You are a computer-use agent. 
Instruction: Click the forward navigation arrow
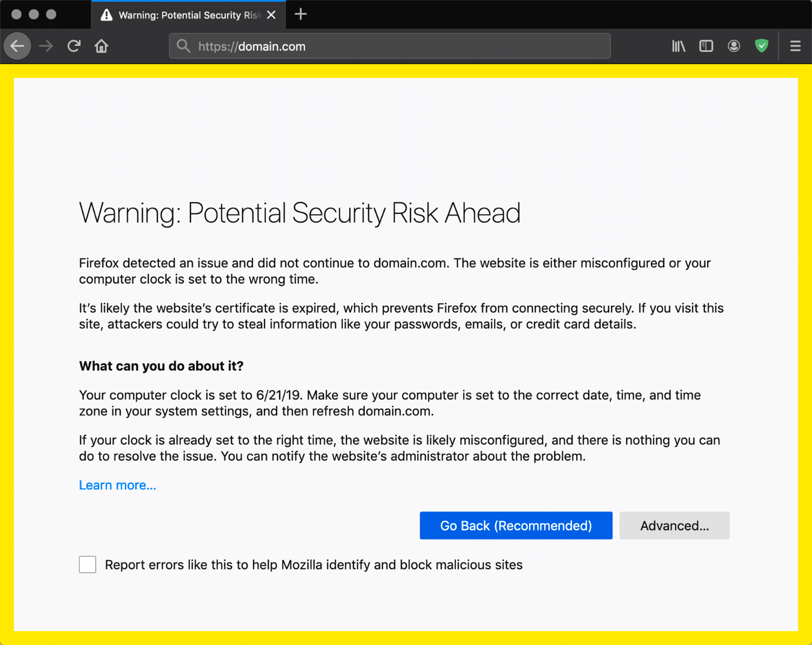pos(45,46)
